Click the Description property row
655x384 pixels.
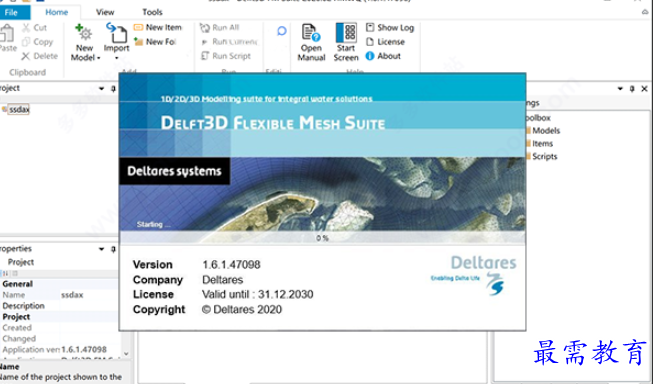click(x=59, y=306)
